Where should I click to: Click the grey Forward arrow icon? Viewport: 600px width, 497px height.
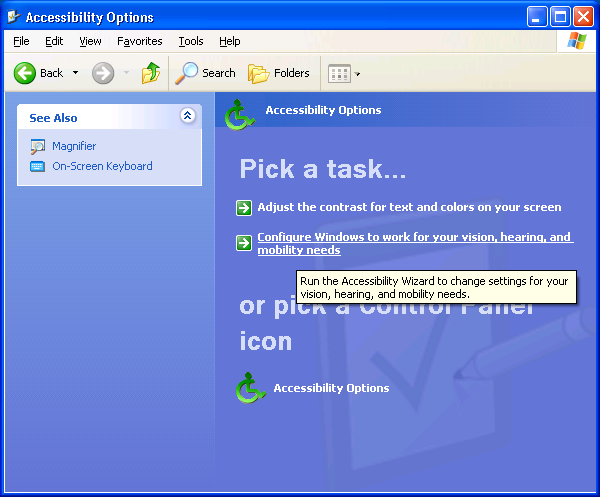coord(103,73)
